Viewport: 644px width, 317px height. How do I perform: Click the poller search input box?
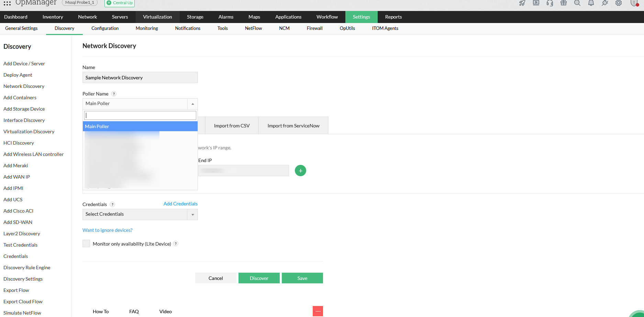point(140,115)
